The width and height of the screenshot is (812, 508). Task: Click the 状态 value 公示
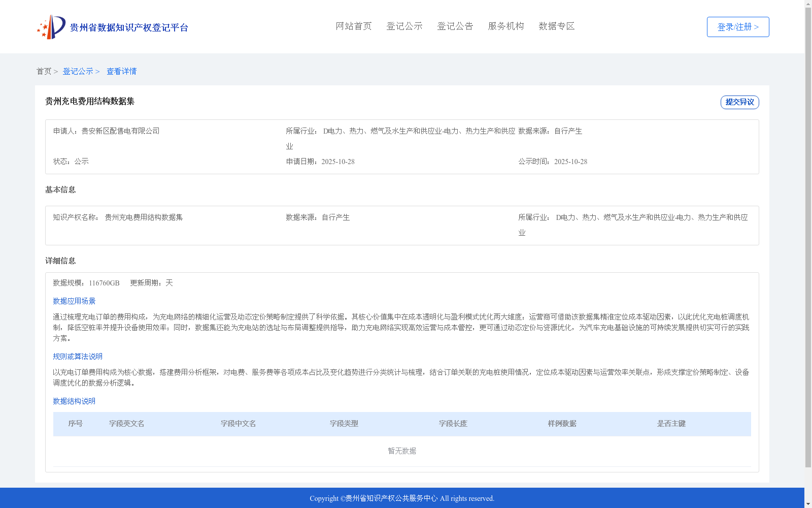tap(82, 162)
